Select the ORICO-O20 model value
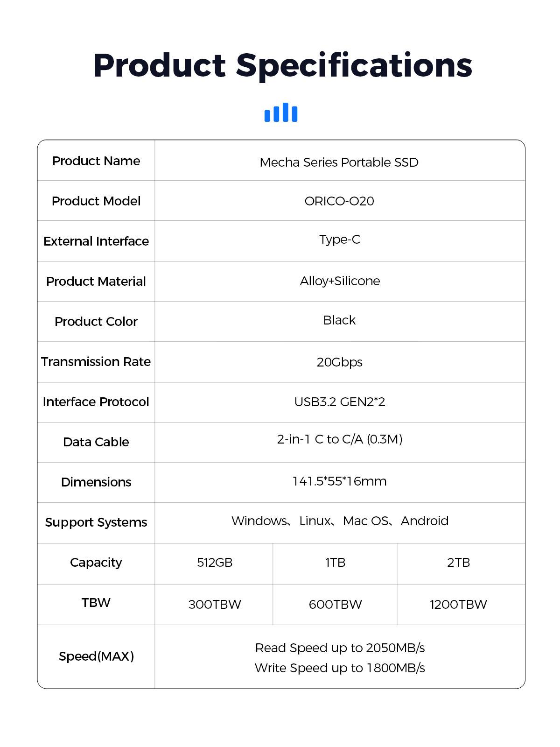The width and height of the screenshot is (560, 747). click(339, 201)
